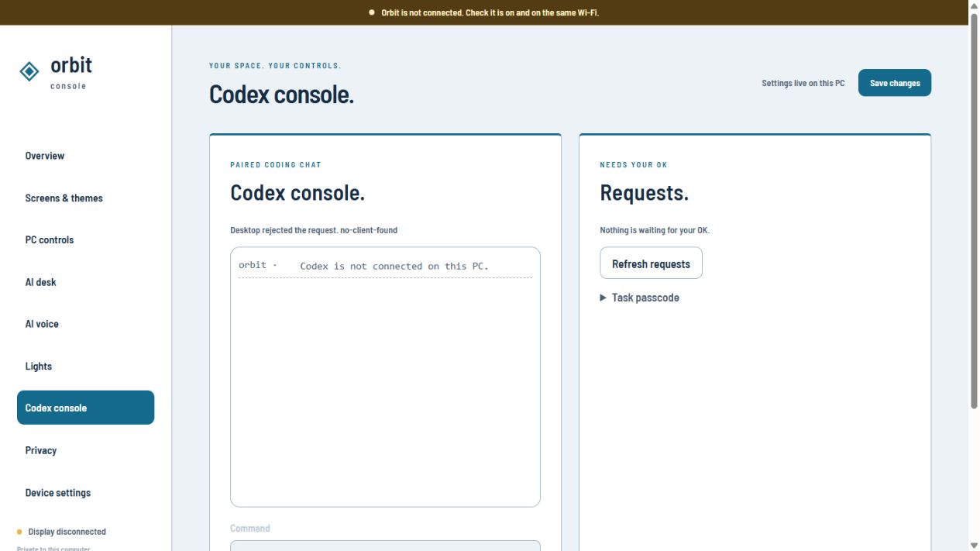Click the orange Display disconnected status dot
Screen dimensions: 980x551
(19, 532)
